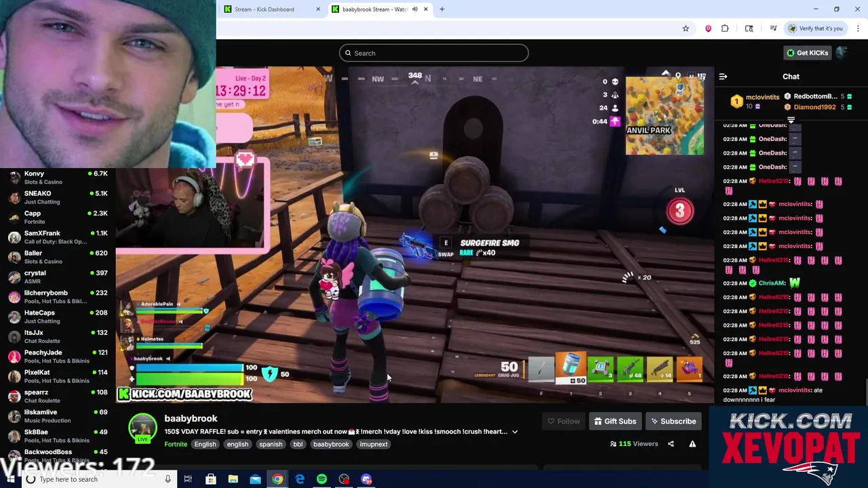Open SamXFrank's channel in sidebar
The width and height of the screenshot is (868, 488).
(58, 237)
